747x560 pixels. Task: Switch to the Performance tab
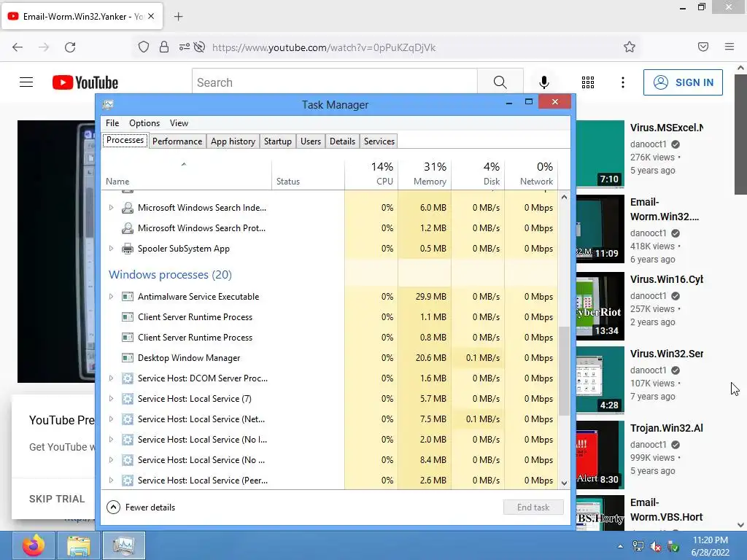[177, 141]
